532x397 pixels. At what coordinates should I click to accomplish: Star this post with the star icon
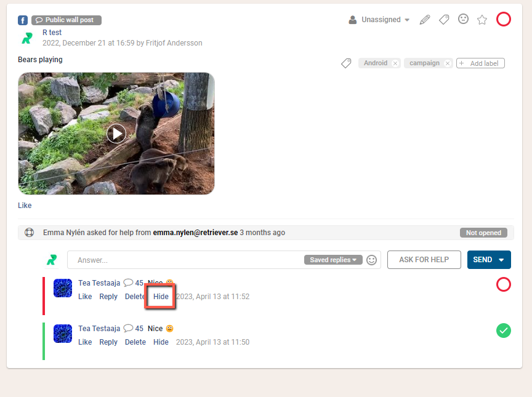482,20
